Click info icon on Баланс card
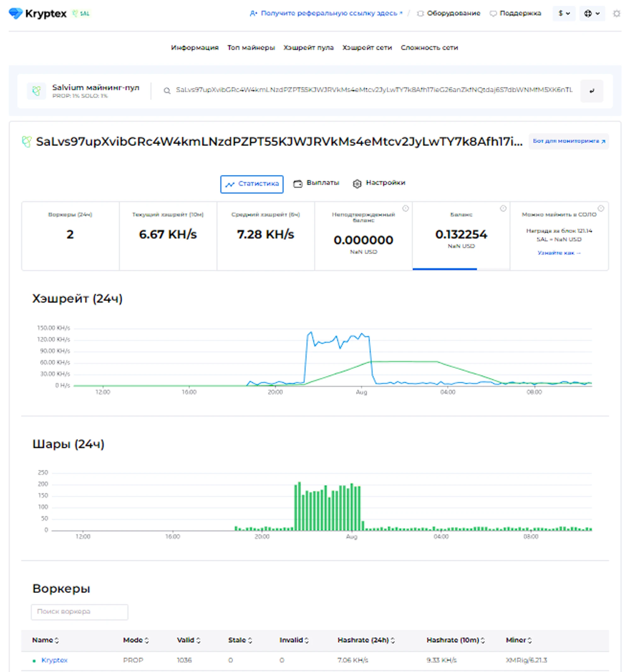Screen dimensions: 630x672 click(x=503, y=208)
